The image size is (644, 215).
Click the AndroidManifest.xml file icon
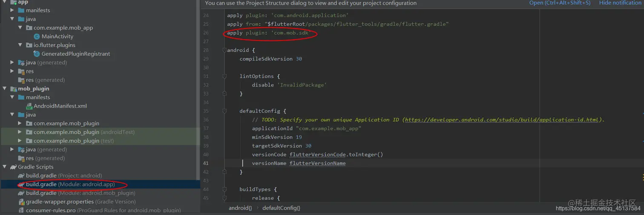point(29,106)
